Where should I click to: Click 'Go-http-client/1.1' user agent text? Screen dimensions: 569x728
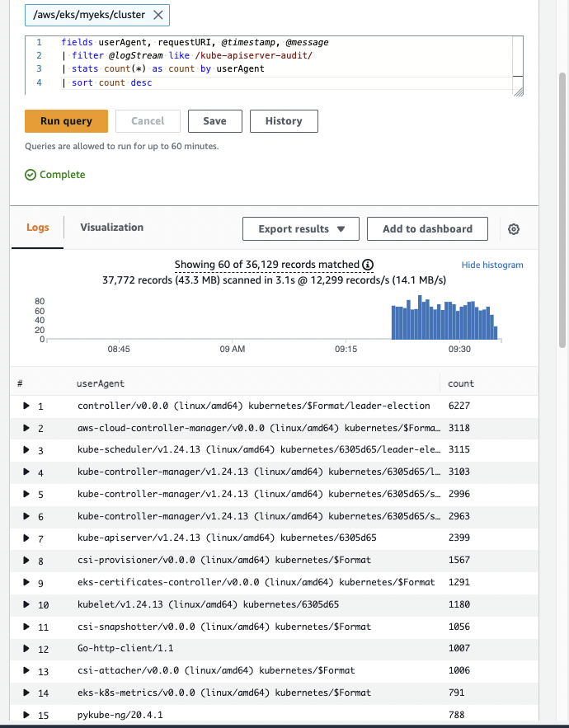(125, 649)
